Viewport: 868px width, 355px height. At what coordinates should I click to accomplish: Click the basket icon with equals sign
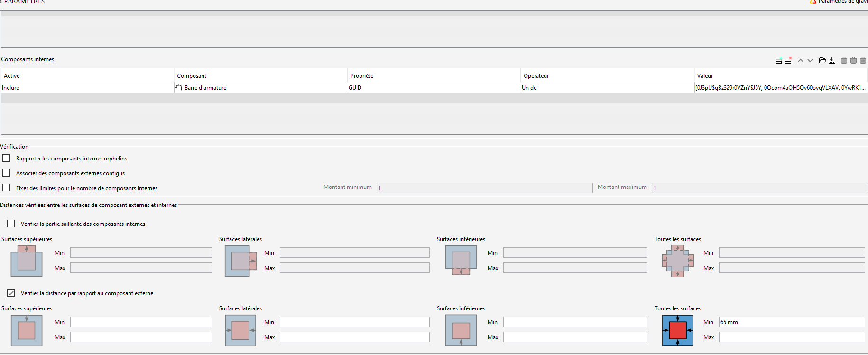pos(863,60)
